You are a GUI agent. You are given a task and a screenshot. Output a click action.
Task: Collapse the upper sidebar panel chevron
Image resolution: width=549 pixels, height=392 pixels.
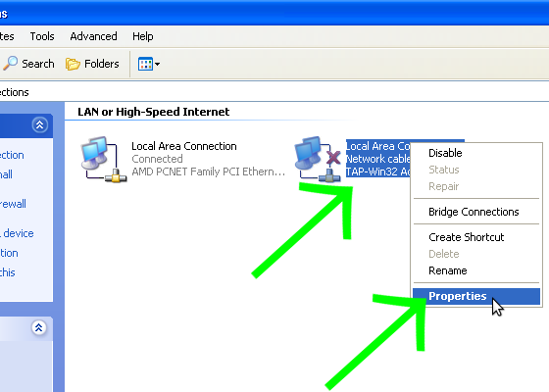pyautogui.click(x=39, y=124)
